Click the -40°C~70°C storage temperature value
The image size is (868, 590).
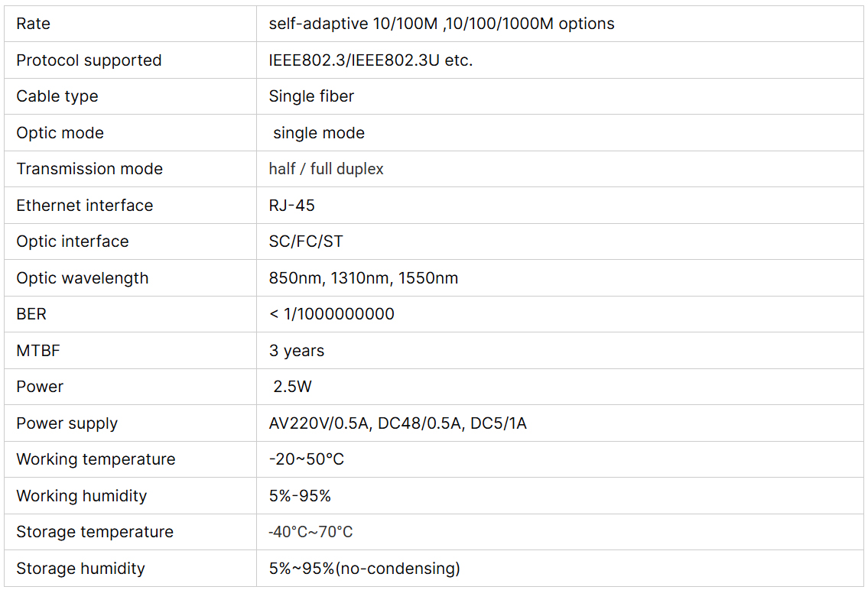pos(310,532)
